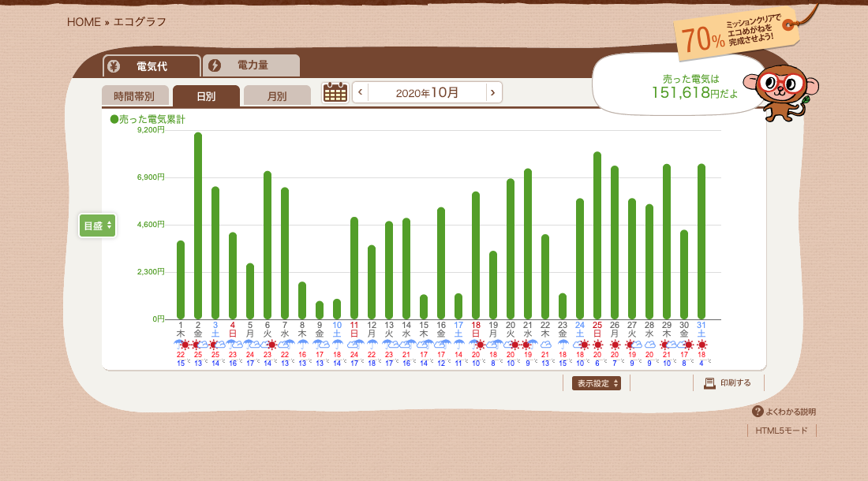Click the sunny weather icon for October 25
Screen dimensions: 868x481
click(597, 345)
